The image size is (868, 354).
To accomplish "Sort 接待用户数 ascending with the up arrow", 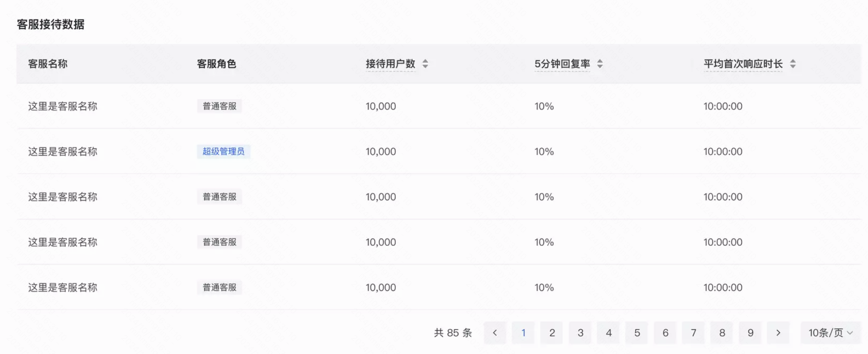I will pyautogui.click(x=426, y=61).
